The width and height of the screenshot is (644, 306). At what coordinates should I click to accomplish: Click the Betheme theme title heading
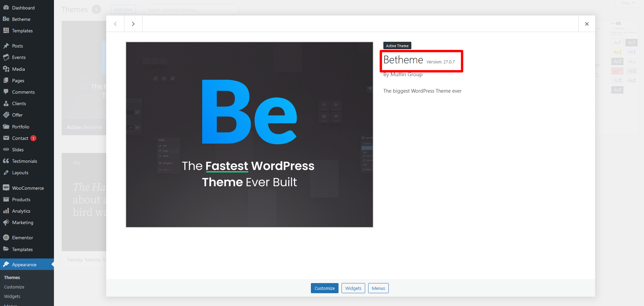(x=403, y=60)
